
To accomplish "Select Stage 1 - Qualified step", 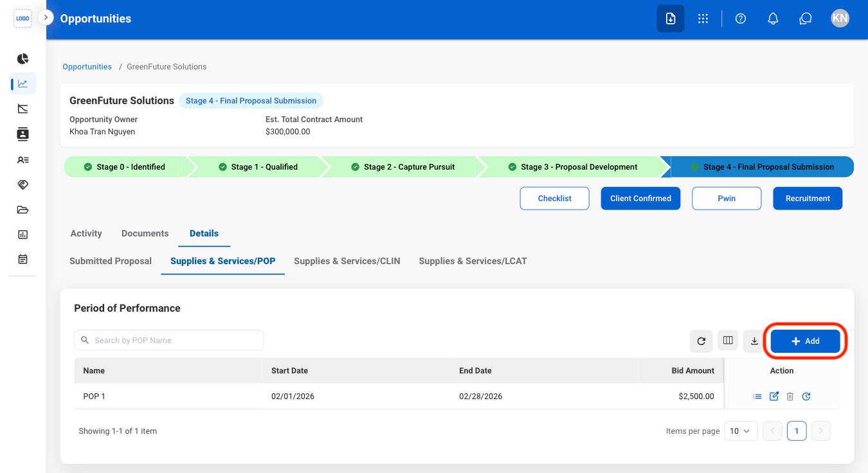I will click(x=258, y=167).
